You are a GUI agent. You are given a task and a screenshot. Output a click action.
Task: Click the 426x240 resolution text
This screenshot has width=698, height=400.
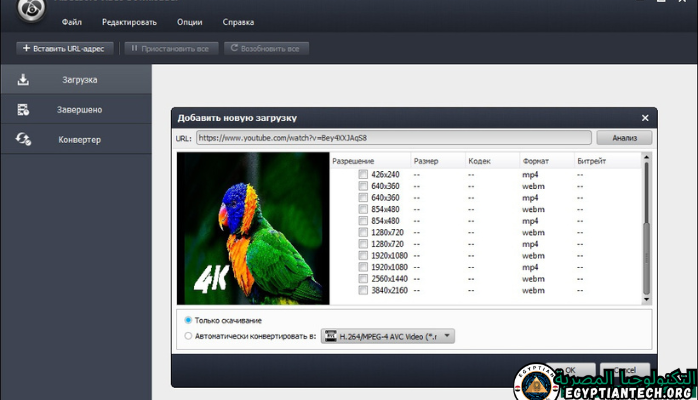pos(386,174)
